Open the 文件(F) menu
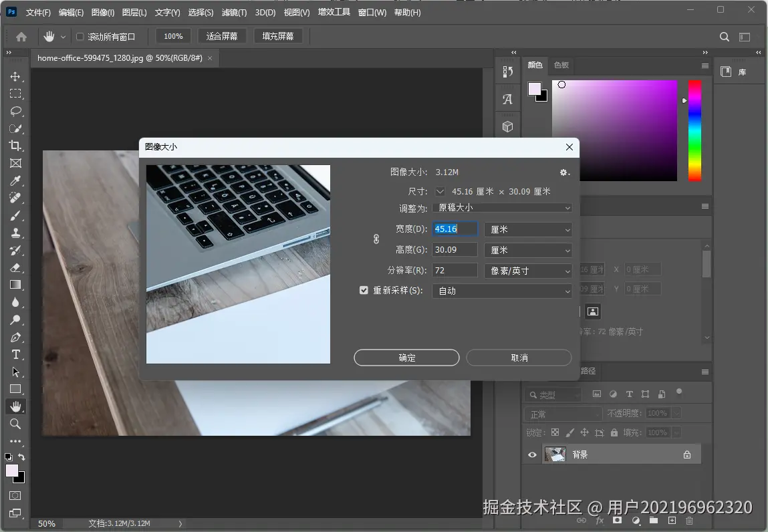The height and width of the screenshot is (532, 768). [38, 12]
